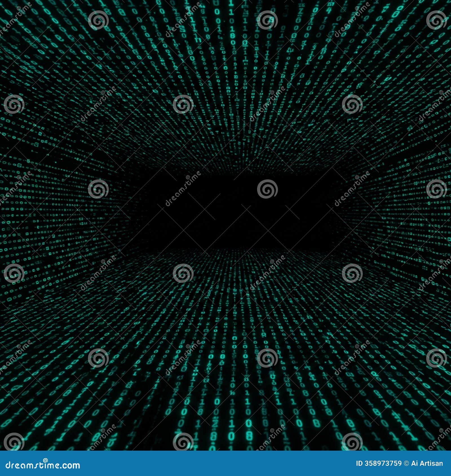
Task: Click the copyright symbol in the bottom bar
Action: 406,463
